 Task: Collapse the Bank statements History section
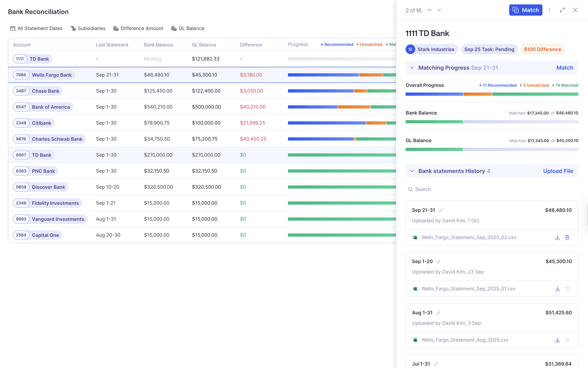click(x=412, y=171)
